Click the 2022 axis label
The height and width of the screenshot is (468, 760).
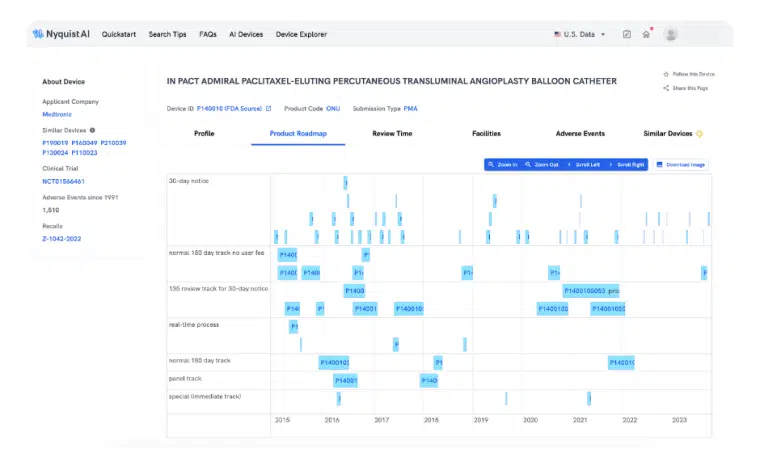pyautogui.click(x=630, y=420)
